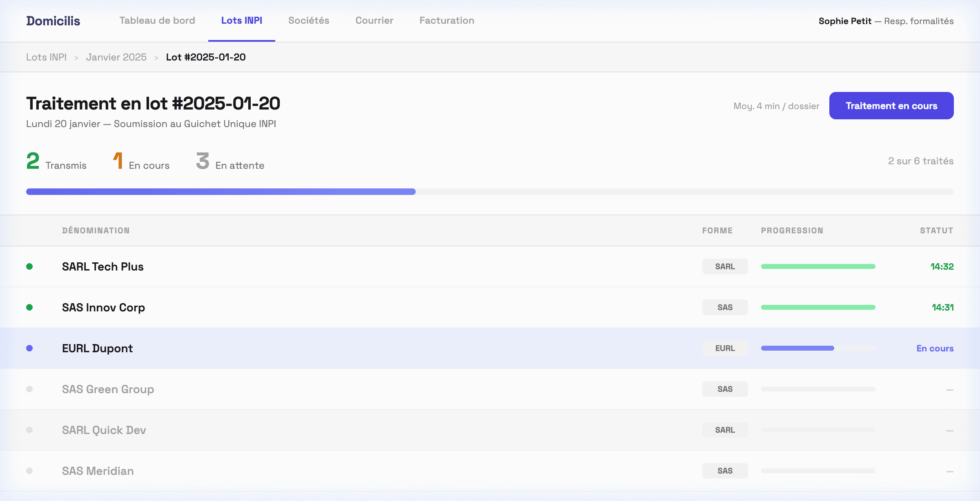
Task: Click the overall batch progress bar
Action: tap(490, 192)
